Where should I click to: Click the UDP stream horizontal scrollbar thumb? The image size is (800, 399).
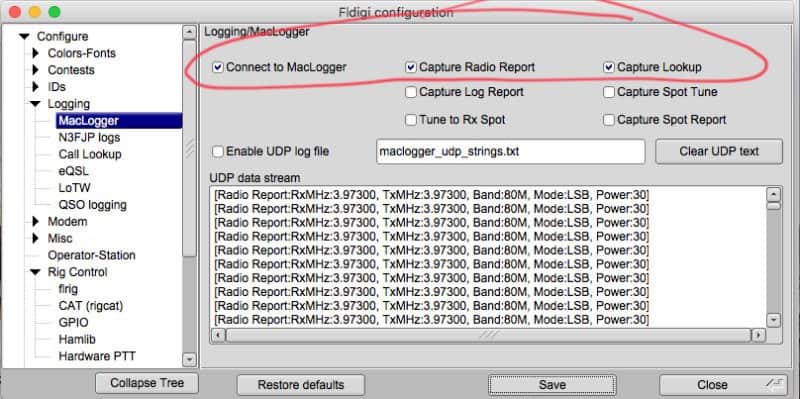click(x=488, y=335)
